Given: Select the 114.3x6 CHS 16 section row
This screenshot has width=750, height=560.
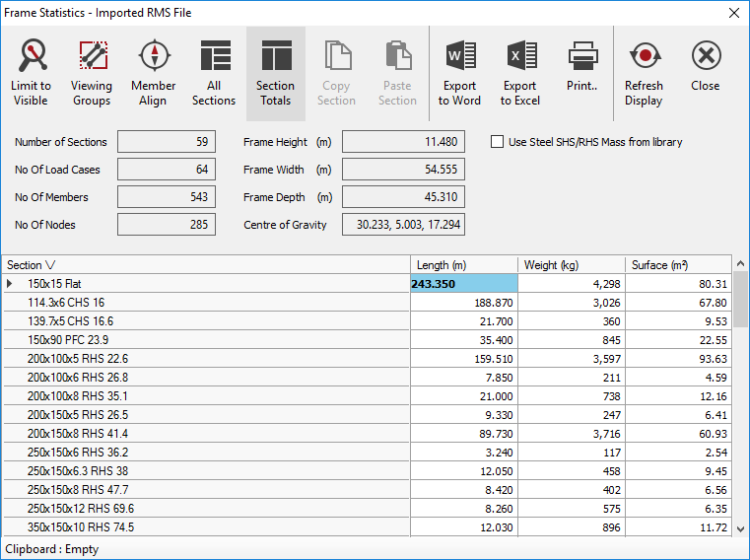Looking at the screenshot, I should (x=67, y=303).
